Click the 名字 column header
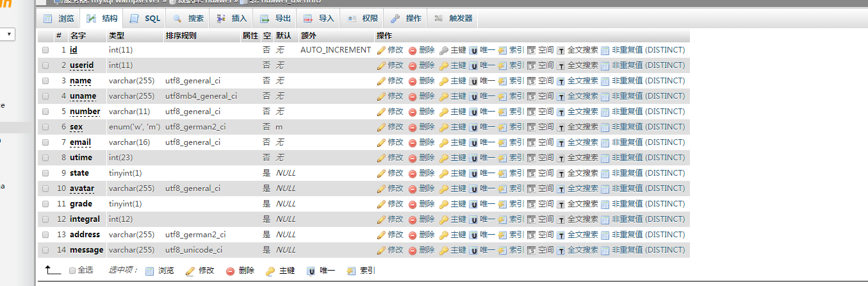 click(x=78, y=36)
